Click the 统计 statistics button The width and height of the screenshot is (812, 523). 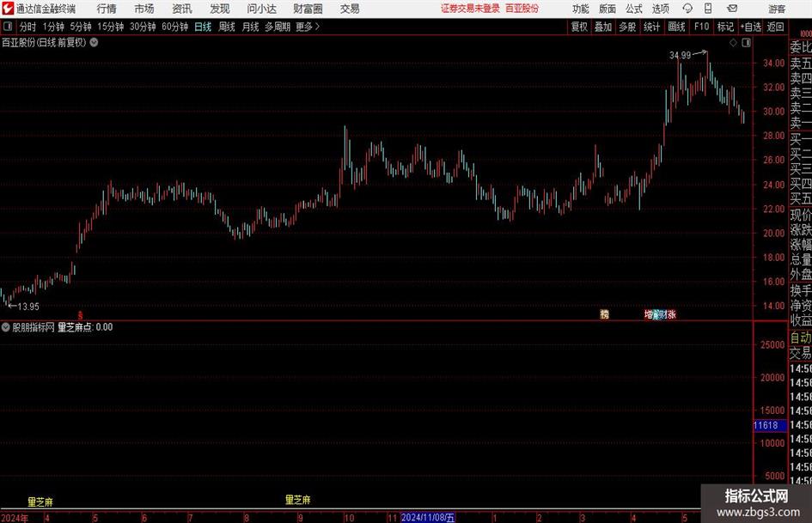click(652, 27)
